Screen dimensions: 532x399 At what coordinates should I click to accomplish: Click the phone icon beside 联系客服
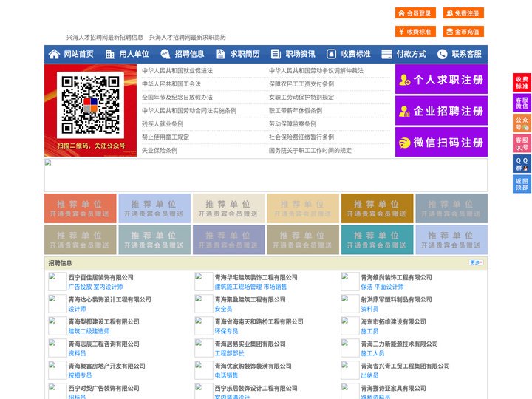pyautogui.click(x=442, y=54)
